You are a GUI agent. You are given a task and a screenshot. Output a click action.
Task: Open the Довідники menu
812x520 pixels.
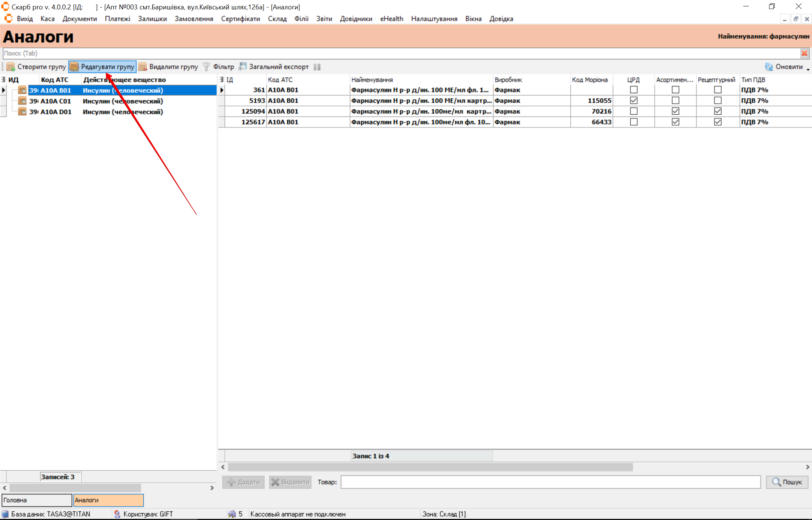[x=356, y=19]
